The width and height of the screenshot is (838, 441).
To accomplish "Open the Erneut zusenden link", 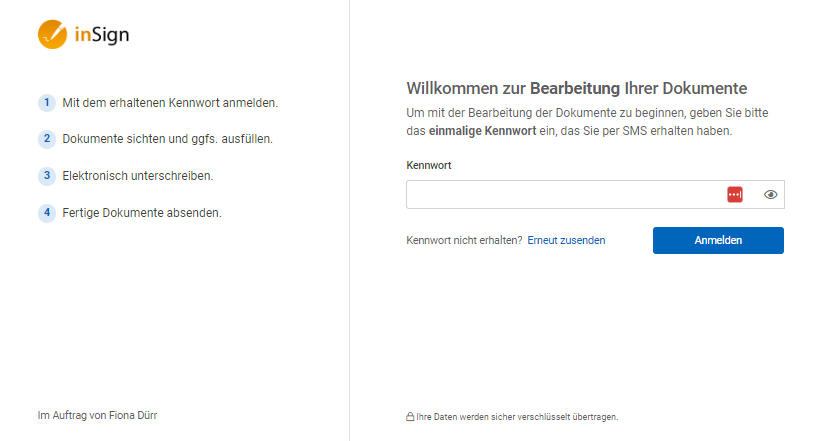I will tap(566, 241).
